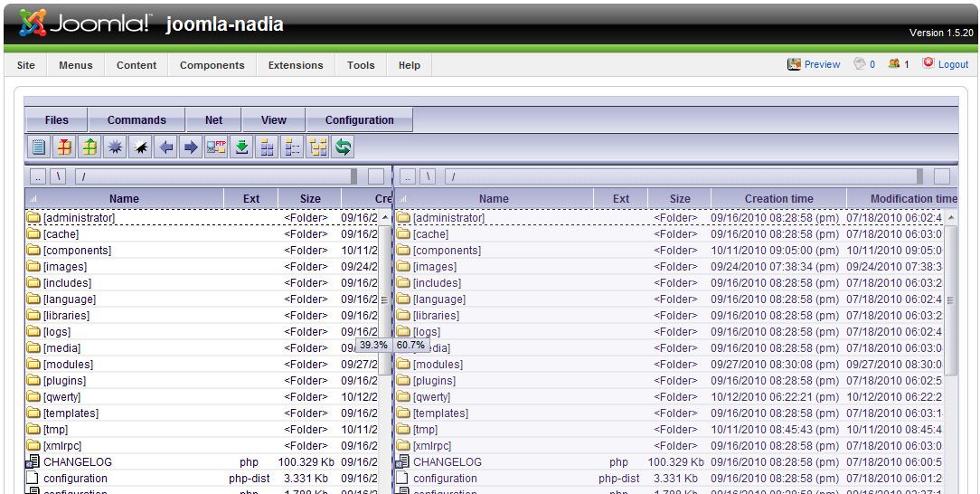Click the '..' parent button in left pane

[38, 177]
